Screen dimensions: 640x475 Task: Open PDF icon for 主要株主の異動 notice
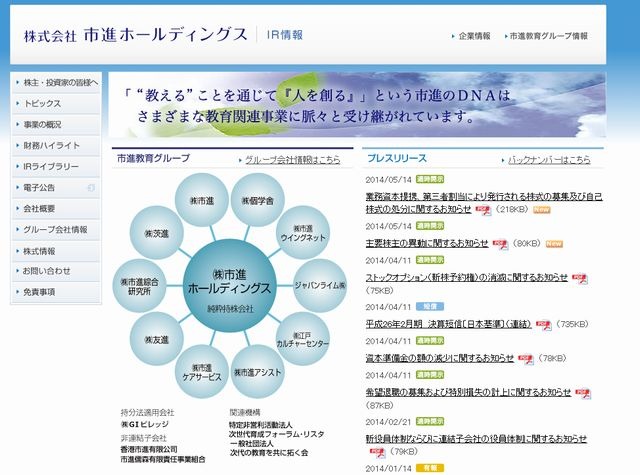501,244
